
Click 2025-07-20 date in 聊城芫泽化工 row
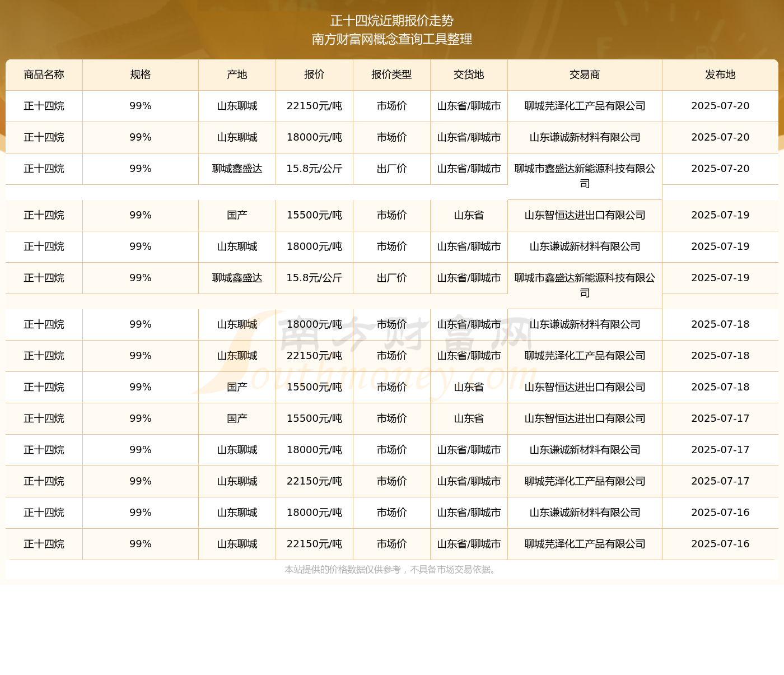click(720, 106)
